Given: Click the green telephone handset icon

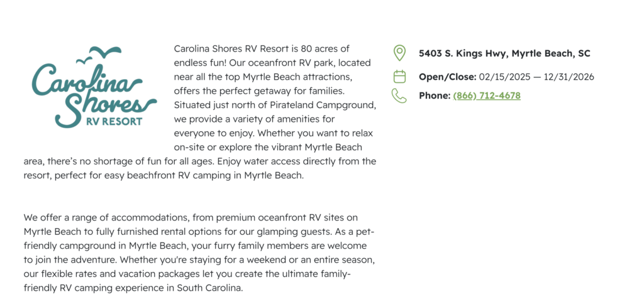Looking at the screenshot, I should coord(399,96).
